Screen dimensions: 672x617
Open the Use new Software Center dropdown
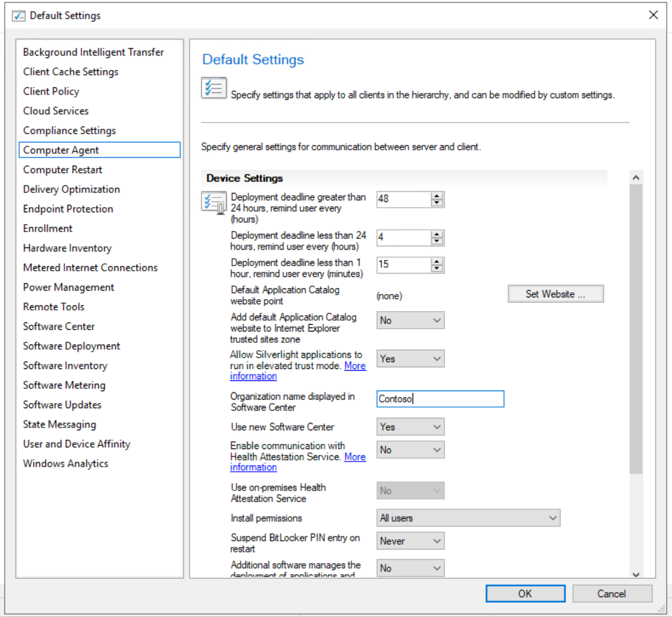tap(410, 427)
